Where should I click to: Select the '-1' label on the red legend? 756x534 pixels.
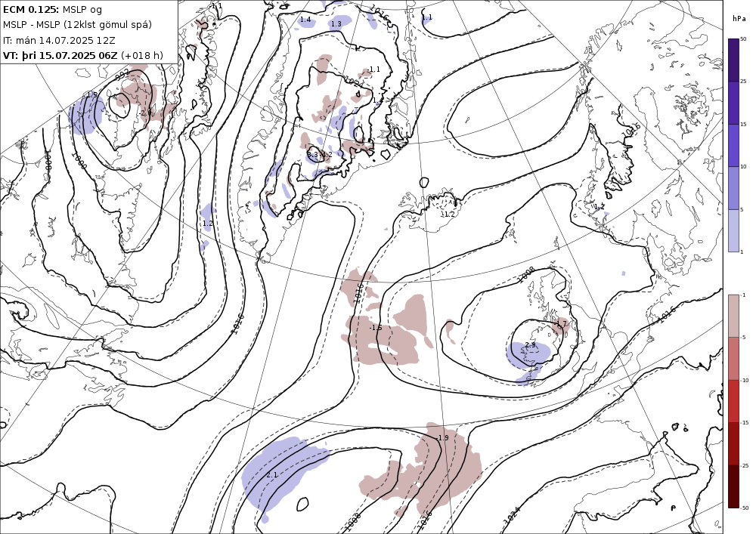743,295
